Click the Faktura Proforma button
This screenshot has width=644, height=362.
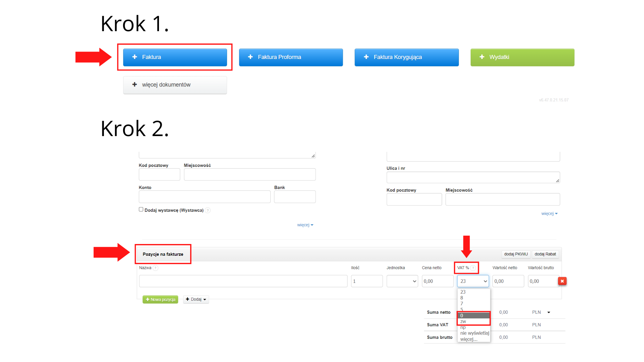point(291,57)
